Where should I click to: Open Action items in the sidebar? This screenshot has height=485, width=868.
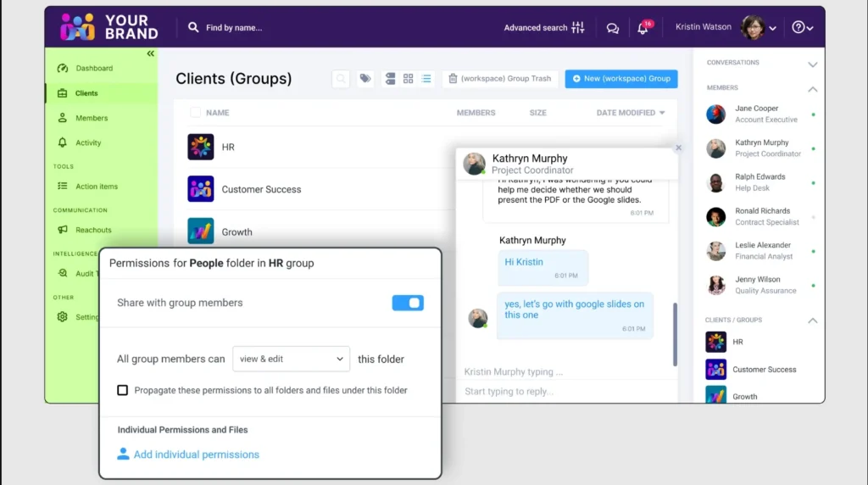96,187
